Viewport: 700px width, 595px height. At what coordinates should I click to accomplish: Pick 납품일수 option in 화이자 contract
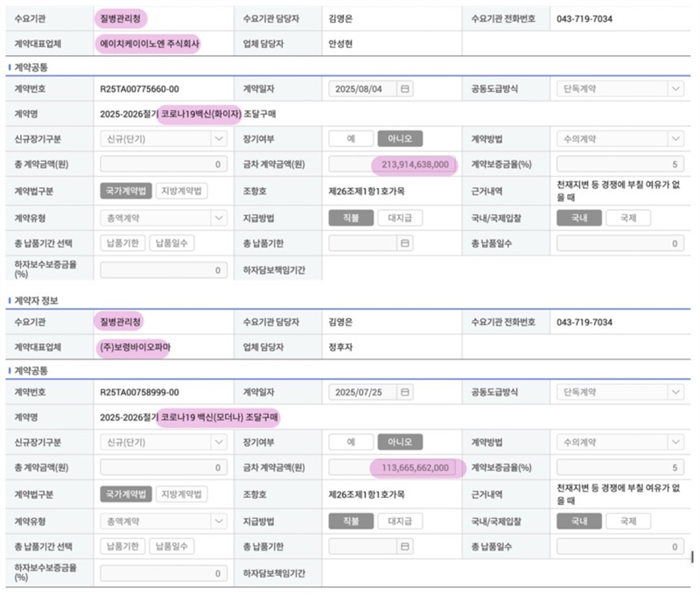pos(171,243)
